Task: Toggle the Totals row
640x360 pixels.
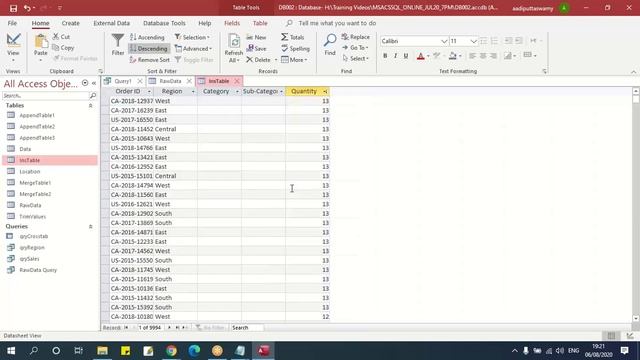Action: (293, 37)
